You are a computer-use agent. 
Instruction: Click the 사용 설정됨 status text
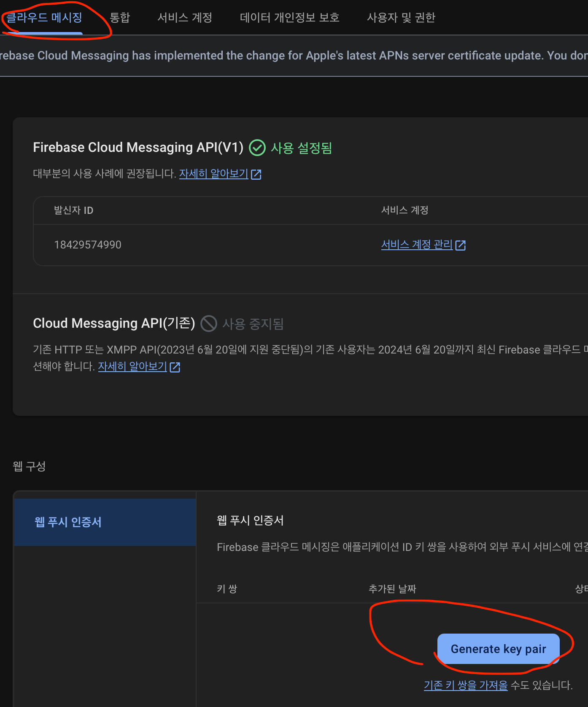click(302, 148)
